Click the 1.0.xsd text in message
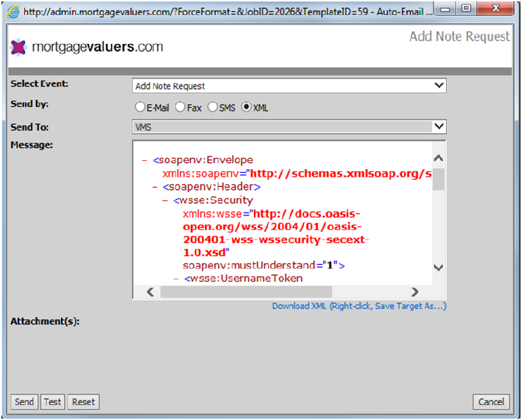 [x=204, y=252]
